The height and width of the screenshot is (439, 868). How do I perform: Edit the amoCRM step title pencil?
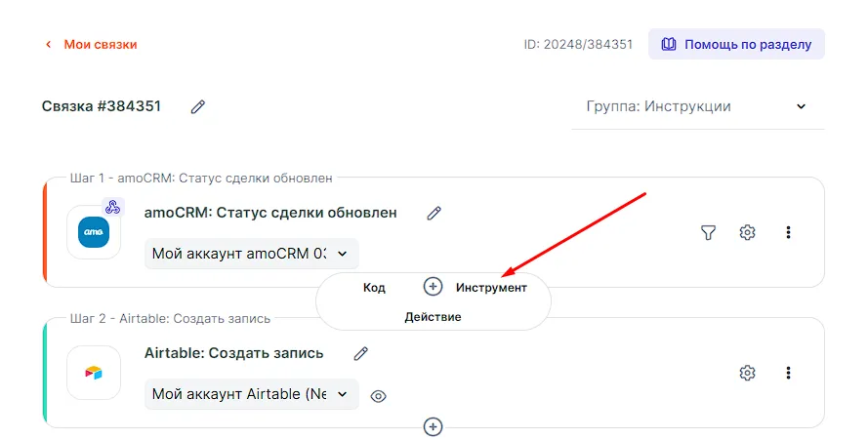click(x=434, y=213)
